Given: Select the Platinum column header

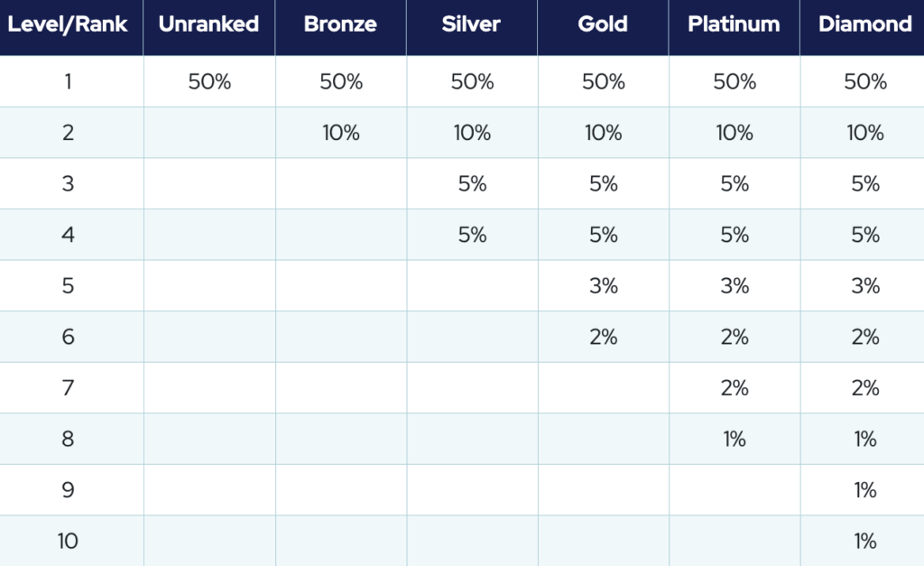Looking at the screenshot, I should (x=734, y=24).
